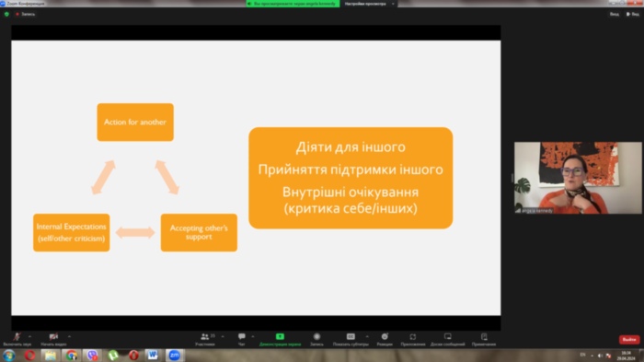
Task: Open the Приложения apps icon
Action: 413,336
